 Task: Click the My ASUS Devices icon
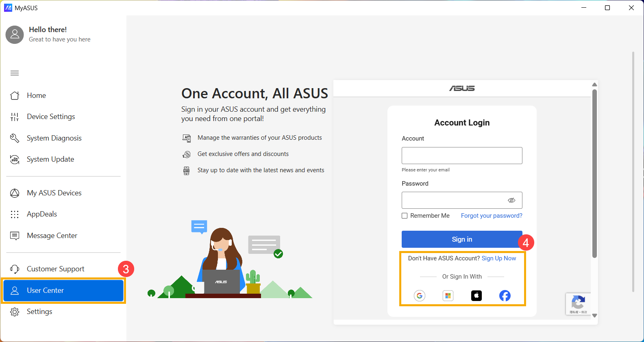[15, 193]
